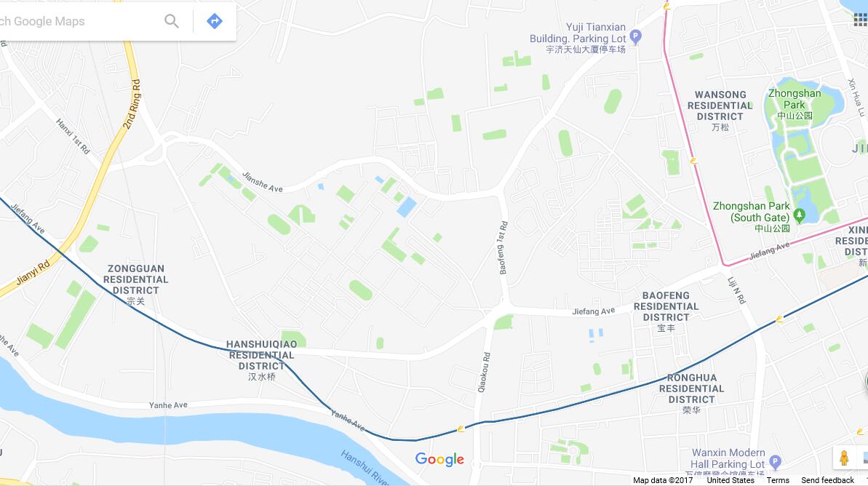Click Wanxin Modern Hall parking pin
Image resolution: width=868 pixels, height=486 pixels.
775,461
